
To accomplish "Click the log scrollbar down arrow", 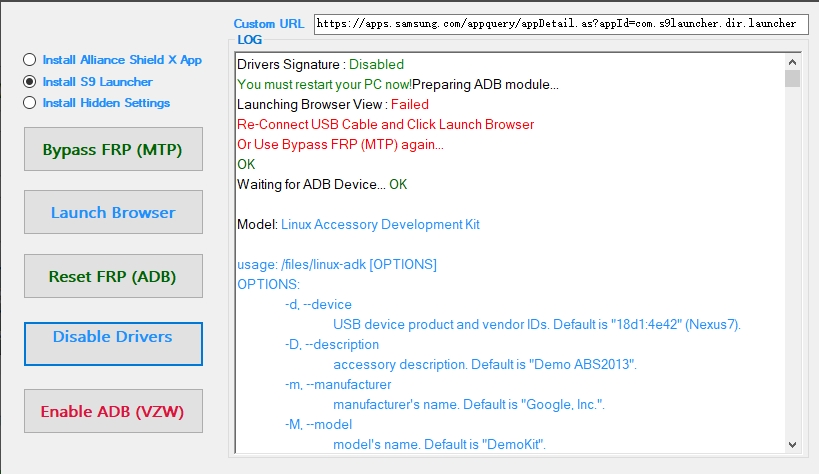I will coord(792,445).
